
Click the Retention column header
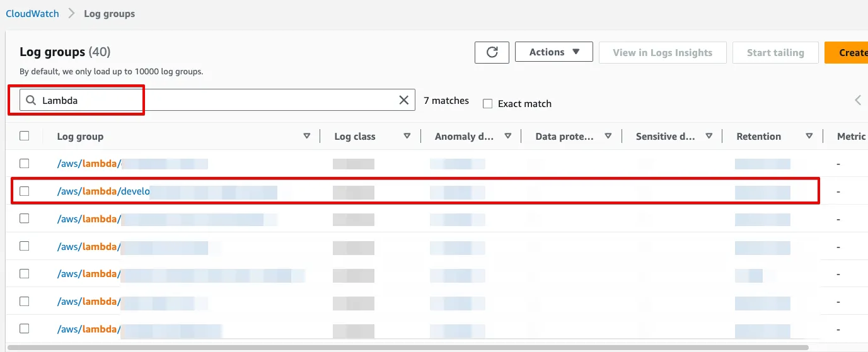tap(758, 136)
